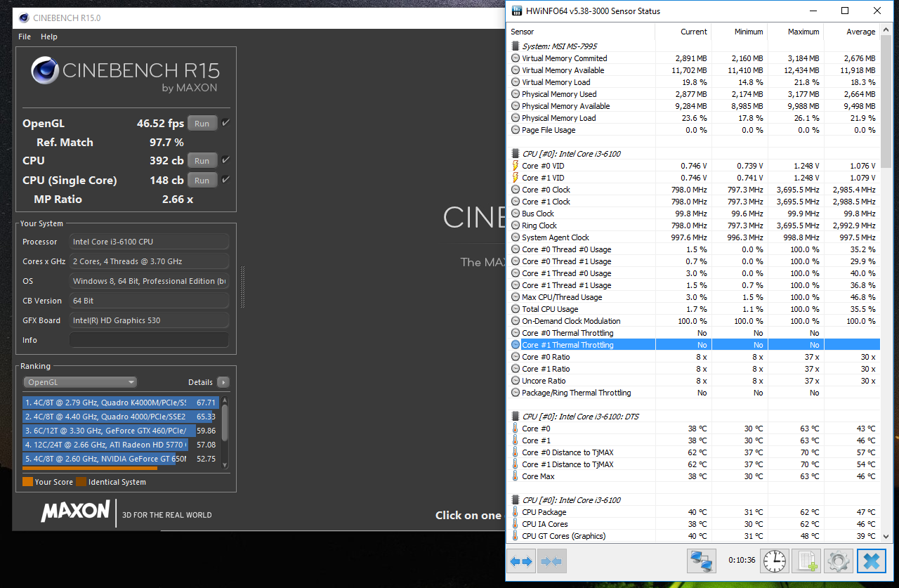The width and height of the screenshot is (899, 588).
Task: Select ranking entry GeForce GTX 460
Action: click(x=119, y=431)
